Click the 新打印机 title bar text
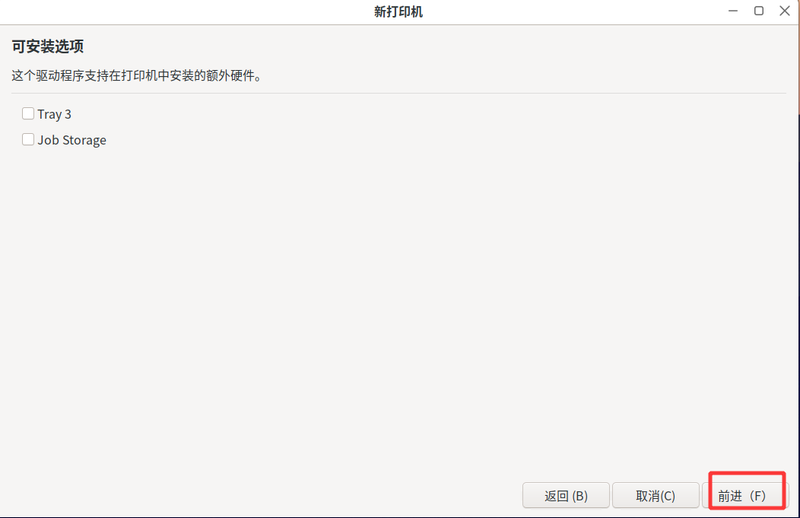The width and height of the screenshot is (800, 518). click(x=399, y=11)
